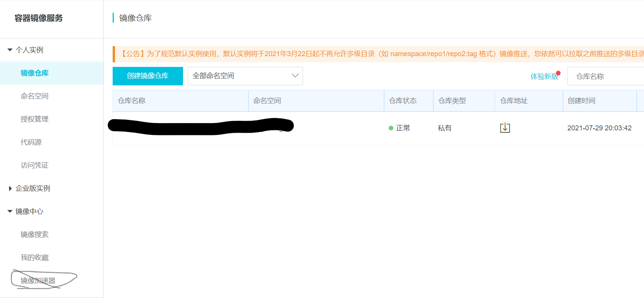Open the 代码源 sidebar item
Viewport: 644px width, 298px height.
click(x=31, y=142)
